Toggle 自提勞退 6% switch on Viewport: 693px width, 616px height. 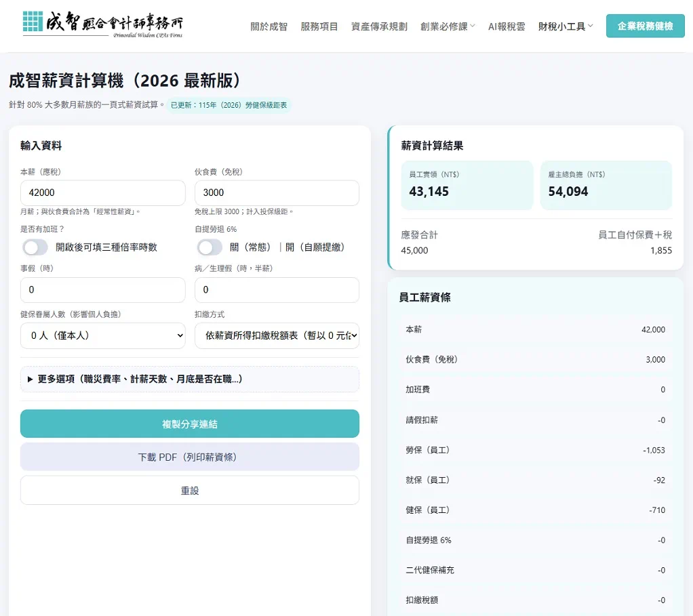(x=210, y=247)
